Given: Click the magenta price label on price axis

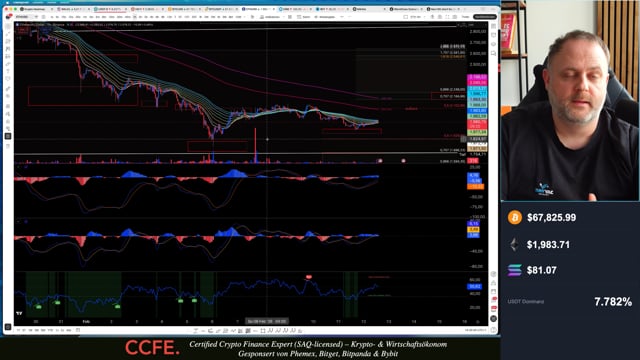Looking at the screenshot, I should [477, 77].
